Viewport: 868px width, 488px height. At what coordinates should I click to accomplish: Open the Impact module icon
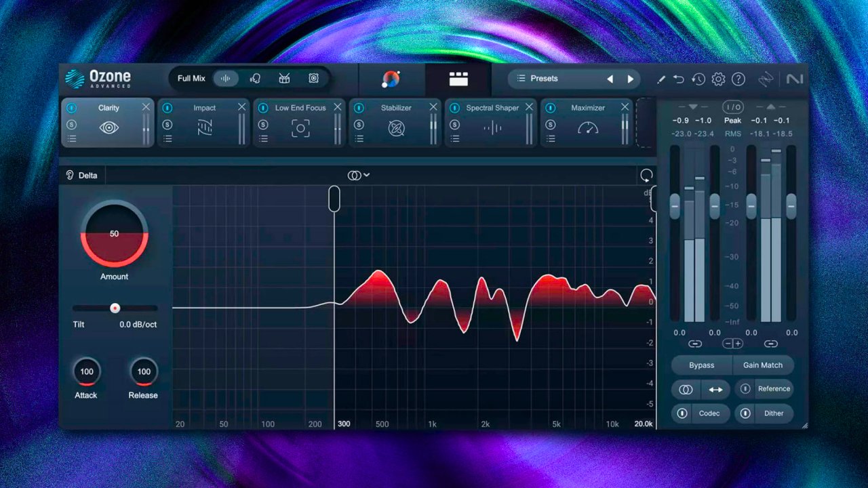pyautogui.click(x=204, y=127)
